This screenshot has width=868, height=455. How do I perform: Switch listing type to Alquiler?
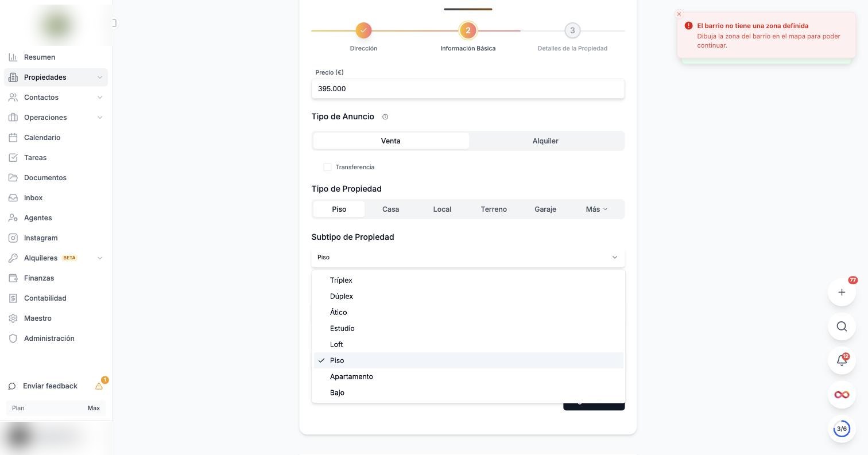coord(545,141)
